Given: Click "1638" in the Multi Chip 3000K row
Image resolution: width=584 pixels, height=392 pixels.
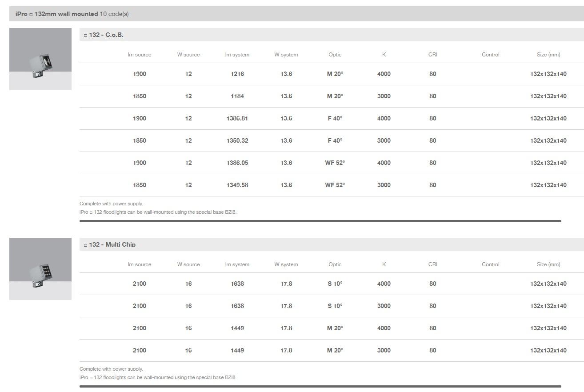Looking at the screenshot, I should click(237, 306).
